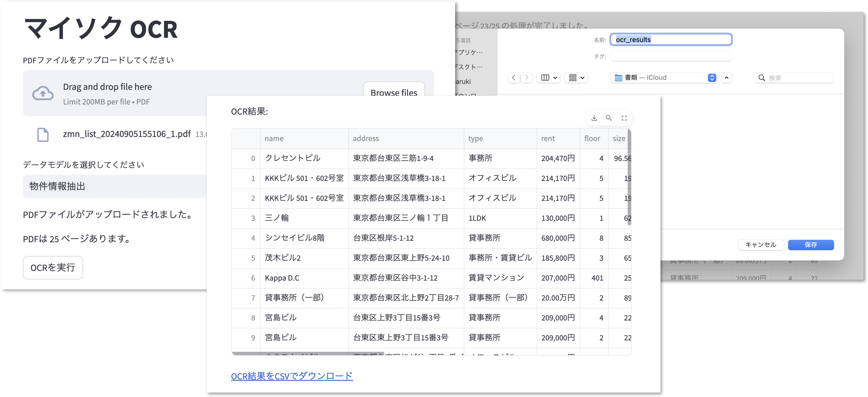Viewport: 868px width, 397px height.
Task: Go back with the save dialog's left chevron
Action: pyautogui.click(x=514, y=78)
